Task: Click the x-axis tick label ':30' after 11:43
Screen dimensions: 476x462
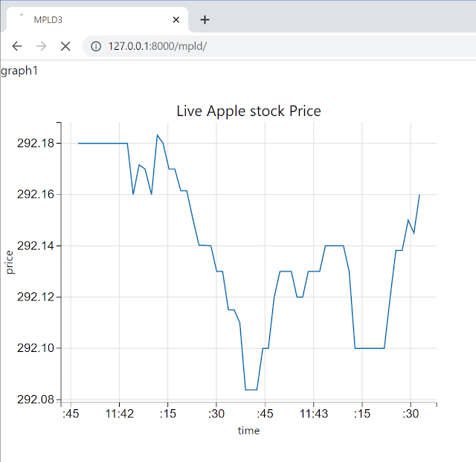Action: point(411,414)
